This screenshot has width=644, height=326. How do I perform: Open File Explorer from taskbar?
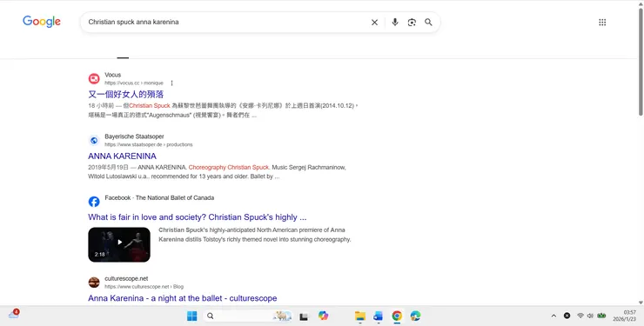[x=360, y=316]
